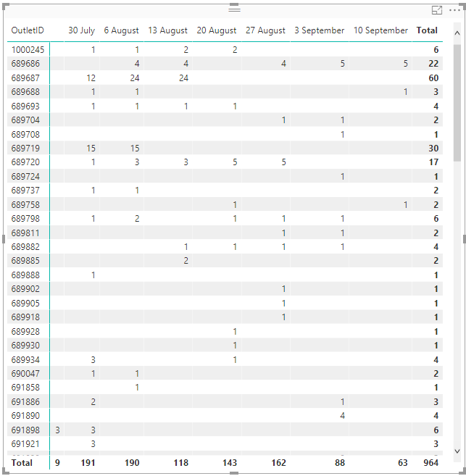Click row total 22 for 689686
Screen dimensions: 466x476
point(433,64)
